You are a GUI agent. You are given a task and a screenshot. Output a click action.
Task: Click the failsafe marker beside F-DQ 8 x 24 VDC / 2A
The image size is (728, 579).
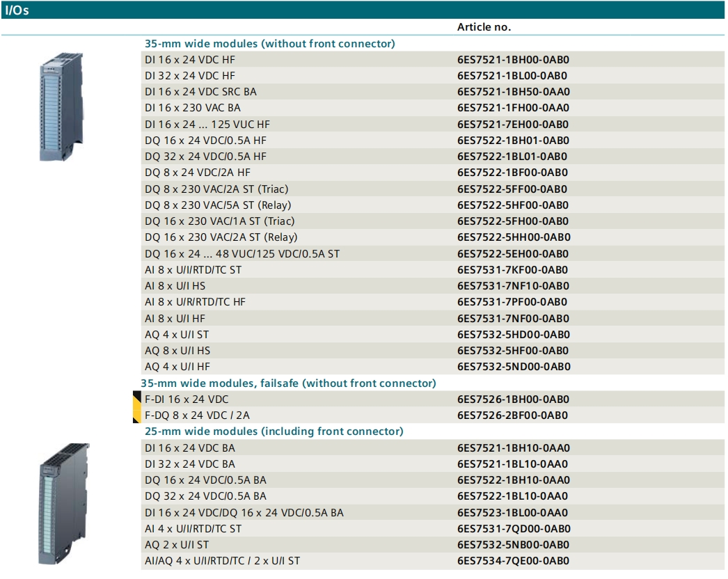(x=137, y=415)
